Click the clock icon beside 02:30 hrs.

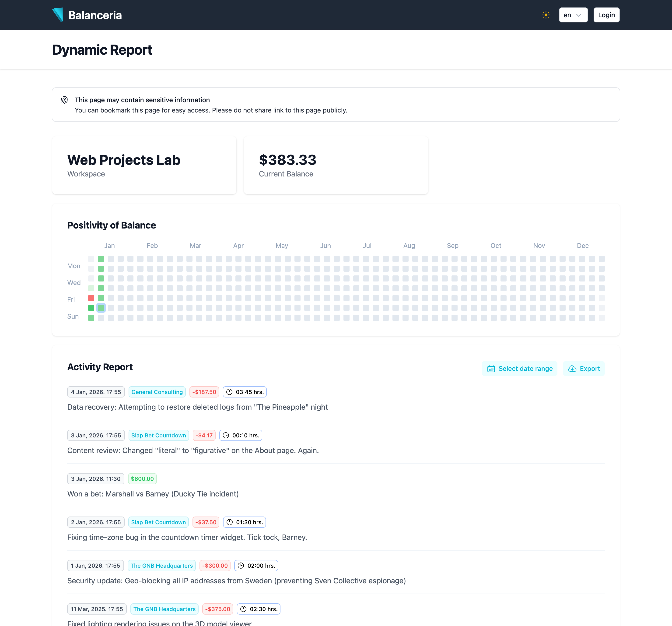[x=243, y=609]
